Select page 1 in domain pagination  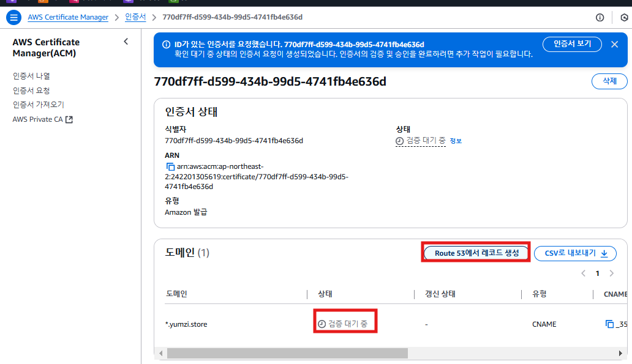click(x=597, y=273)
